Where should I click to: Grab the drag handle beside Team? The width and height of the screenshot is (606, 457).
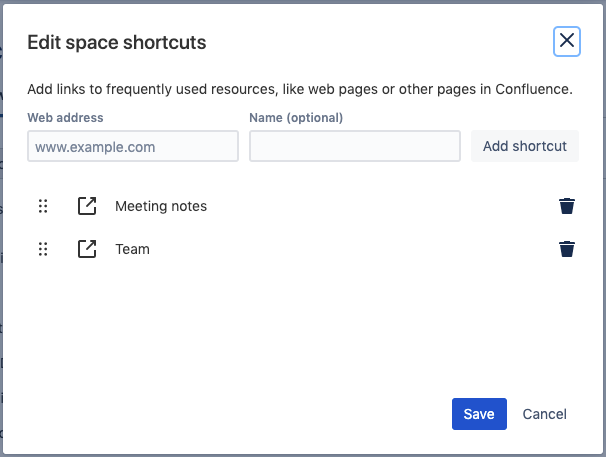pyautogui.click(x=43, y=249)
